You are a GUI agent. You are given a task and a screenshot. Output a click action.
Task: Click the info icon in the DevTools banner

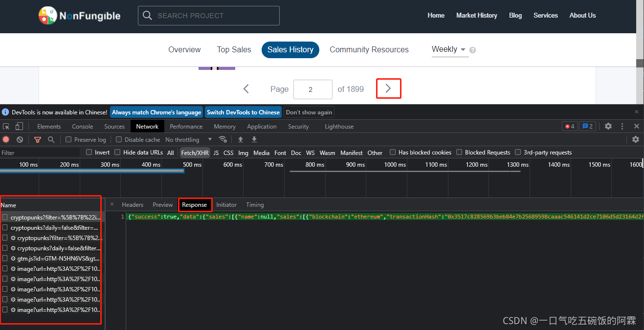pos(5,112)
